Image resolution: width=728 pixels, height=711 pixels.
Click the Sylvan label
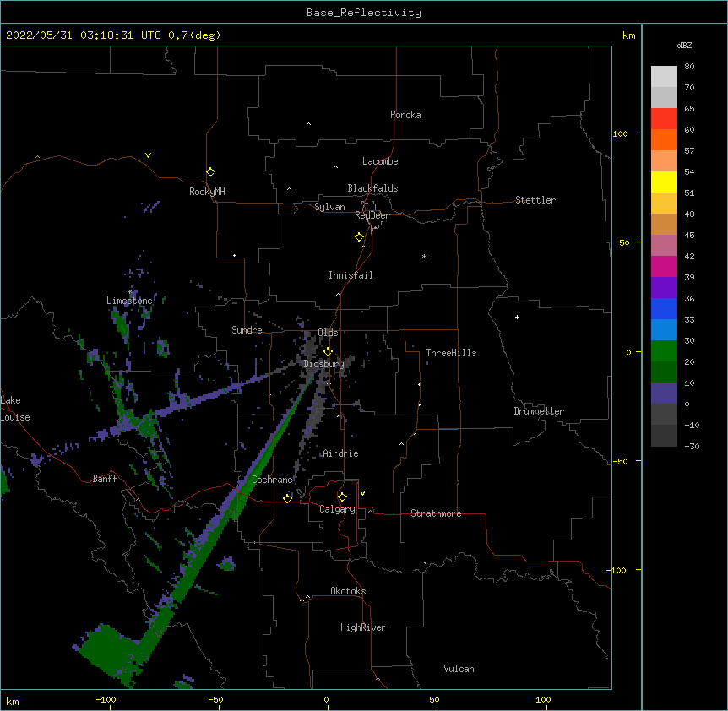(x=329, y=207)
